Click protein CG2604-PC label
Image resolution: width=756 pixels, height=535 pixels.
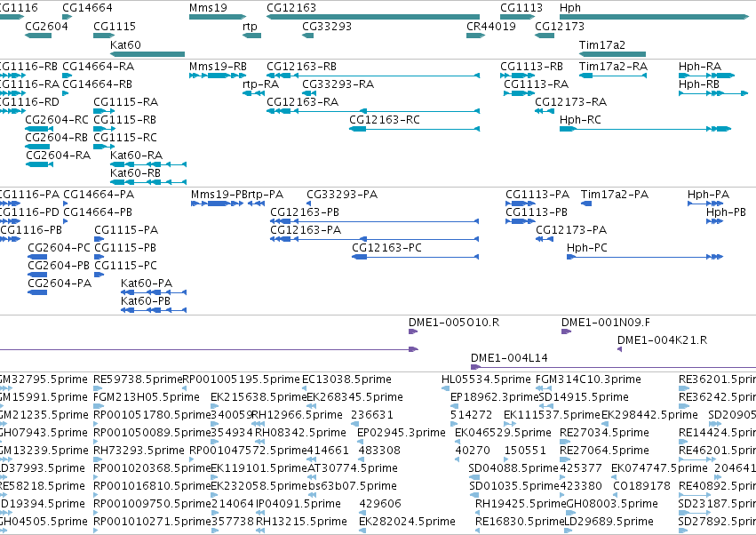59,247
